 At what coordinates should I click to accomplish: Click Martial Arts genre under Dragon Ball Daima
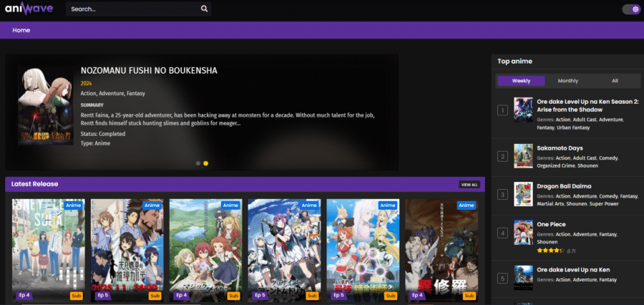point(550,204)
